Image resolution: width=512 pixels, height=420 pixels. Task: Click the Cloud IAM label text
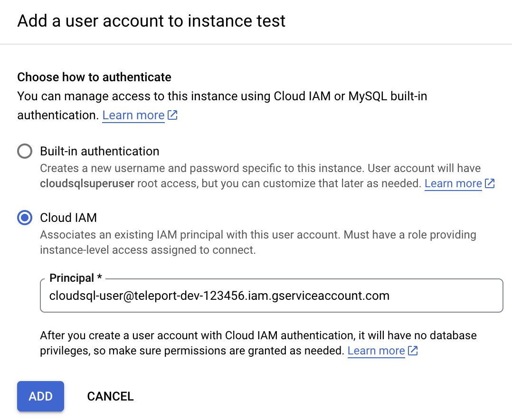[68, 218]
